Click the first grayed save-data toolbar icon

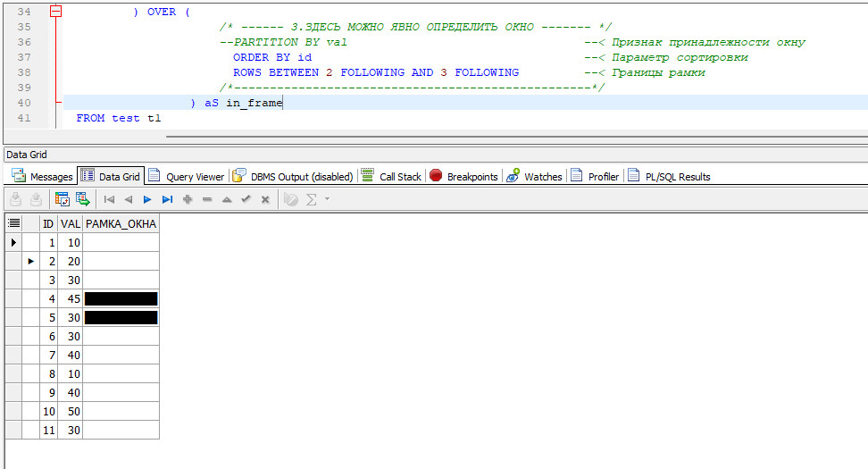pyautogui.click(x=15, y=199)
